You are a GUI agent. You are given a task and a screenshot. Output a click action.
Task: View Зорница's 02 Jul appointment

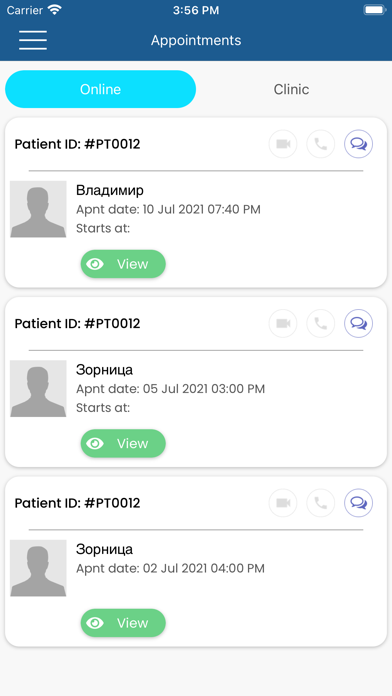click(x=123, y=623)
